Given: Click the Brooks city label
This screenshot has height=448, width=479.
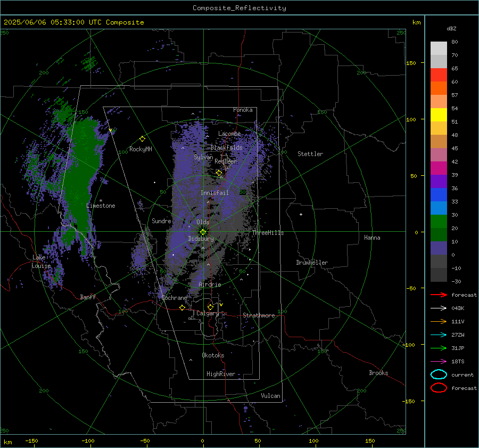Looking at the screenshot, I should tap(378, 373).
